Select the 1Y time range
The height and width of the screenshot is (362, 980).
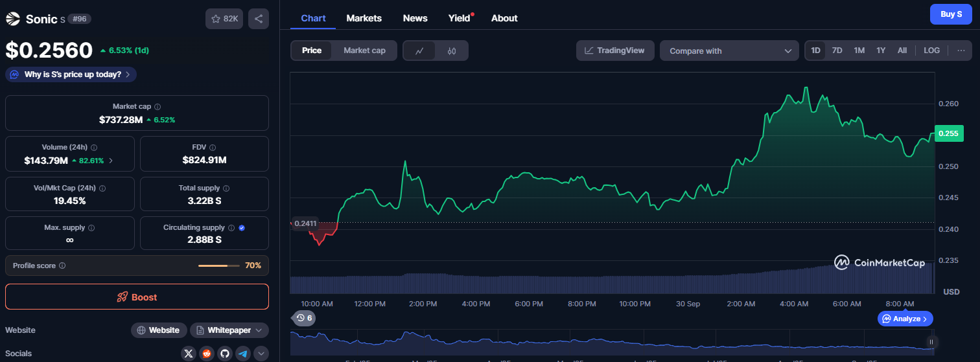(881, 51)
